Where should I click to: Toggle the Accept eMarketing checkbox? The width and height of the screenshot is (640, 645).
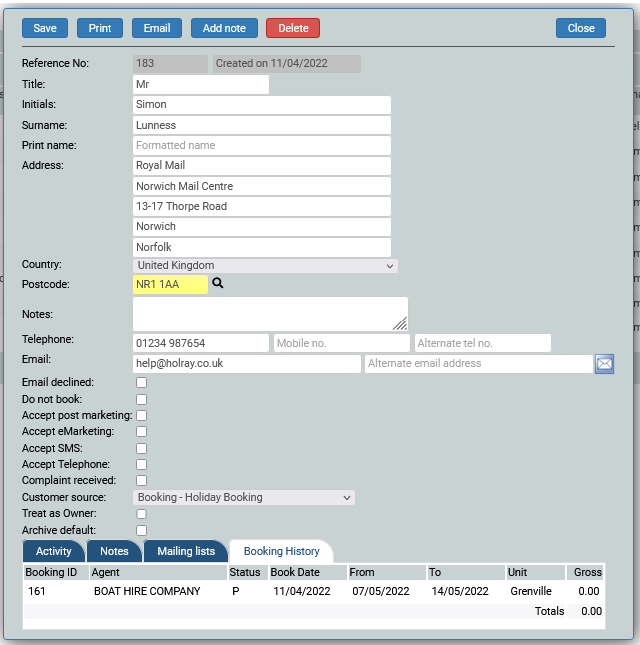point(141,432)
